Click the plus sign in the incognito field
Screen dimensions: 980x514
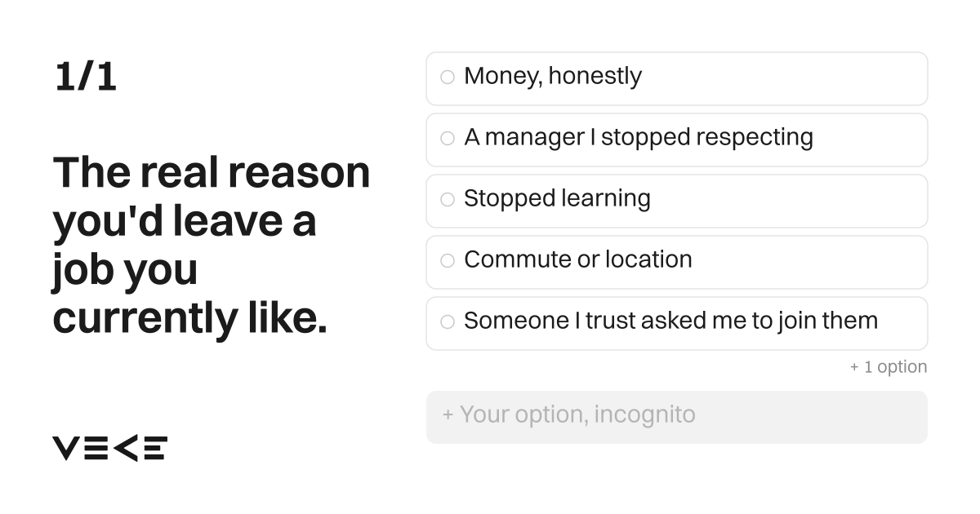click(448, 415)
